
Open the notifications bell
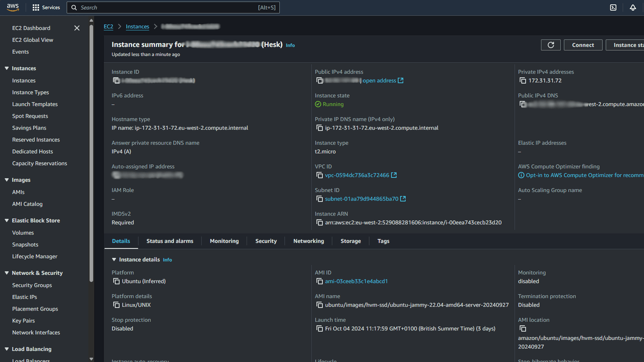click(633, 7)
